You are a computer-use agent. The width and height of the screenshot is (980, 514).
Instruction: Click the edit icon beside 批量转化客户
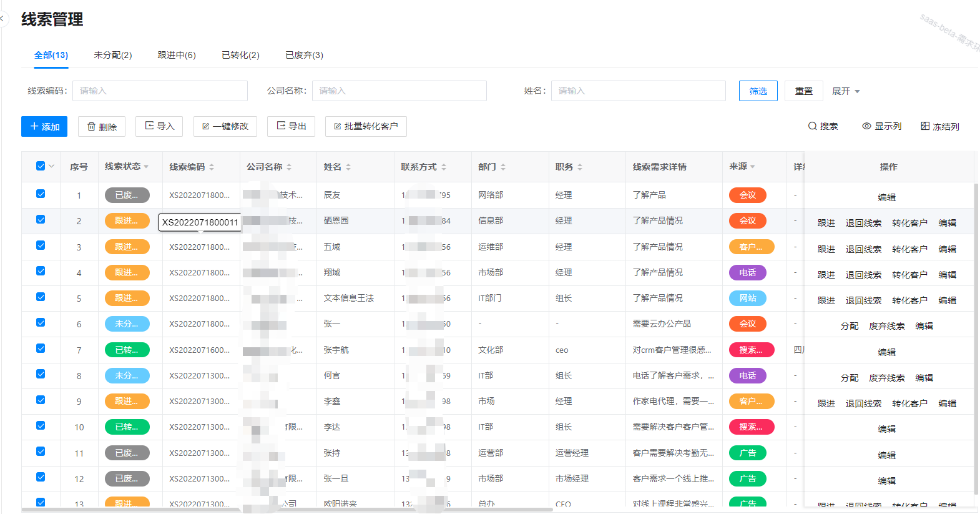[337, 126]
